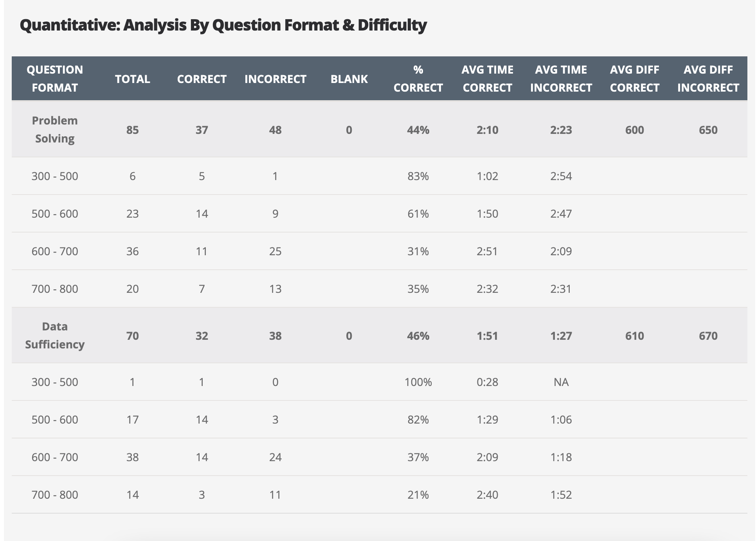The image size is (756, 541).
Task: Select the Data Sufficiency row label
Action: (x=55, y=335)
